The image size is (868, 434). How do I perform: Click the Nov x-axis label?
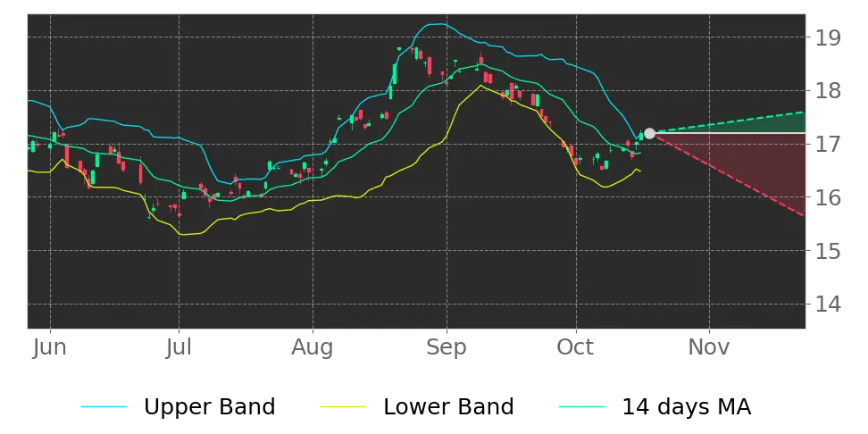(709, 347)
